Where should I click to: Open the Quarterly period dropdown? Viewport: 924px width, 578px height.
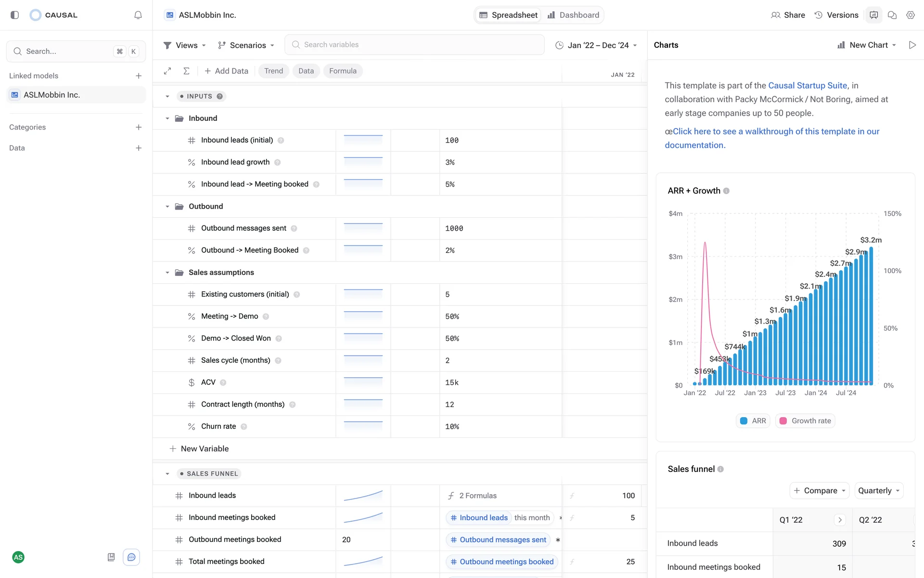(x=878, y=490)
